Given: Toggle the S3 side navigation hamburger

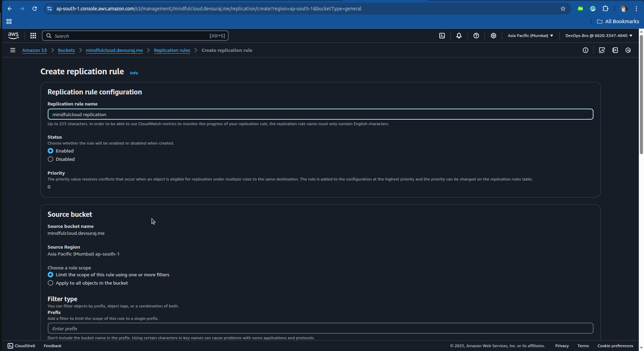Looking at the screenshot, I should tap(13, 50).
